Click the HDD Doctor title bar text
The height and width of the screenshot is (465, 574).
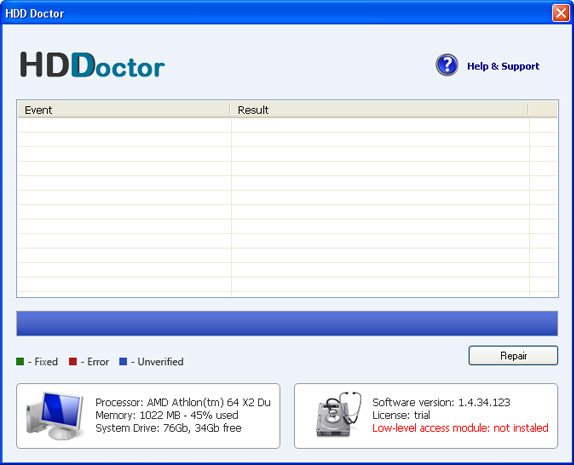tap(35, 14)
